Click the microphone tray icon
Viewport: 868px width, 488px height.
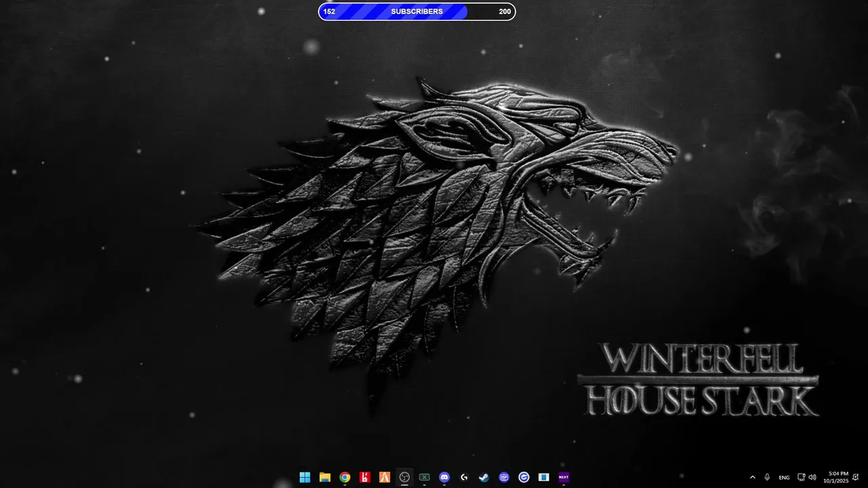coord(767,477)
